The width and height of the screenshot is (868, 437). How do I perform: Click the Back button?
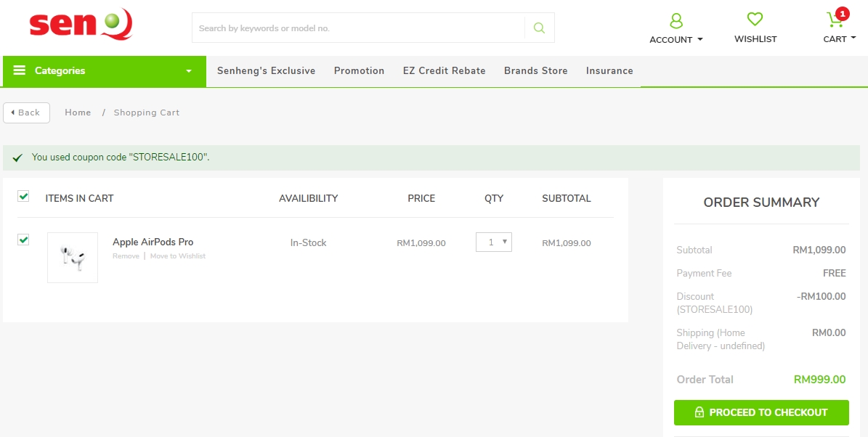click(26, 113)
